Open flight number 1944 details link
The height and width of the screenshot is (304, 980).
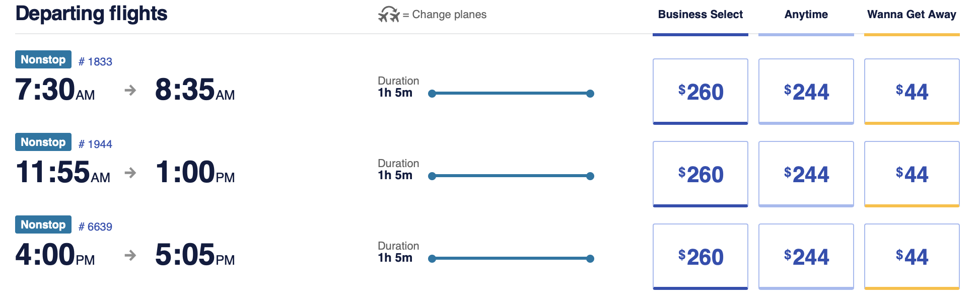click(x=95, y=144)
